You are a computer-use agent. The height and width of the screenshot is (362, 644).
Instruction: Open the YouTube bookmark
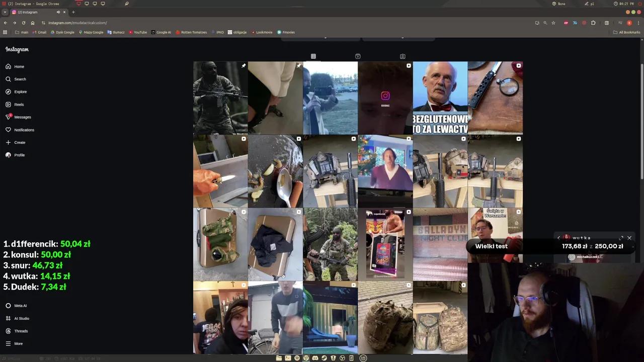[137, 32]
